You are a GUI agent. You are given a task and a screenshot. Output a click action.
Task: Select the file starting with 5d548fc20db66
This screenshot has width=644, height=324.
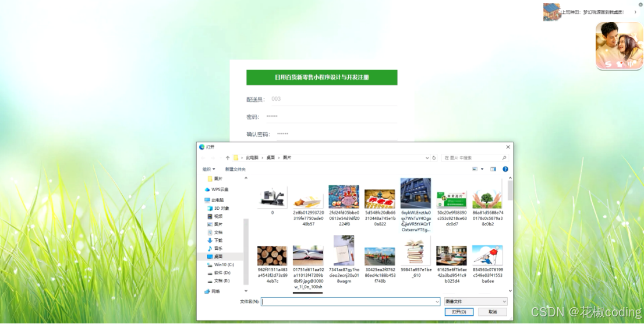coord(380,207)
